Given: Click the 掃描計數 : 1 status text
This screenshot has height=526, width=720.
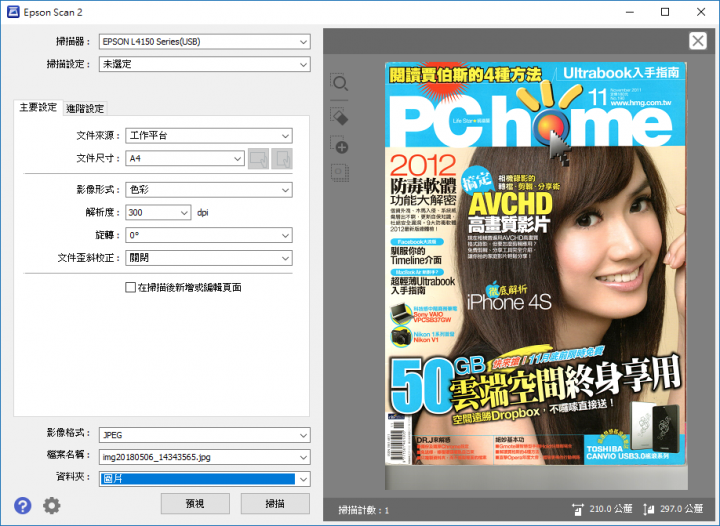Looking at the screenshot, I should (x=363, y=510).
